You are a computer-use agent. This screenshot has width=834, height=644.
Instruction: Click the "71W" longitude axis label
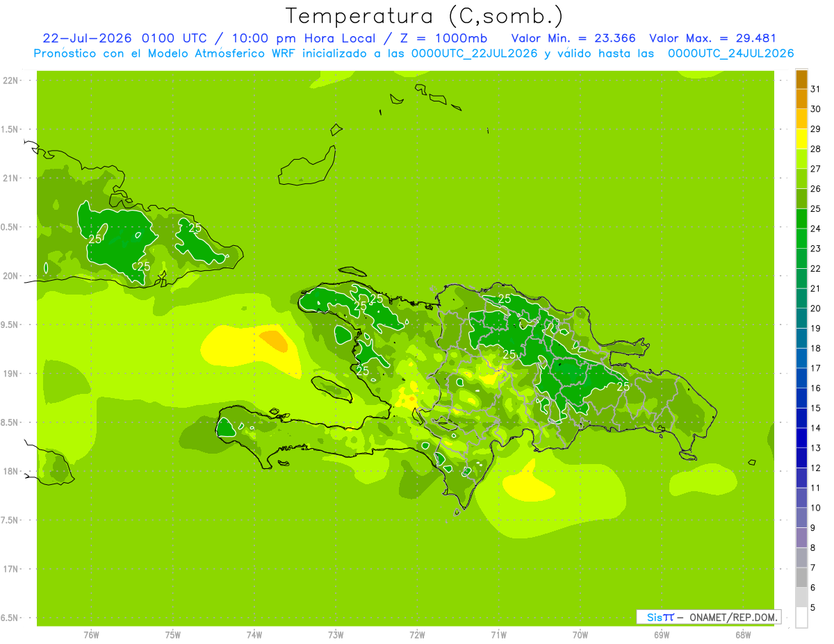click(x=498, y=635)
